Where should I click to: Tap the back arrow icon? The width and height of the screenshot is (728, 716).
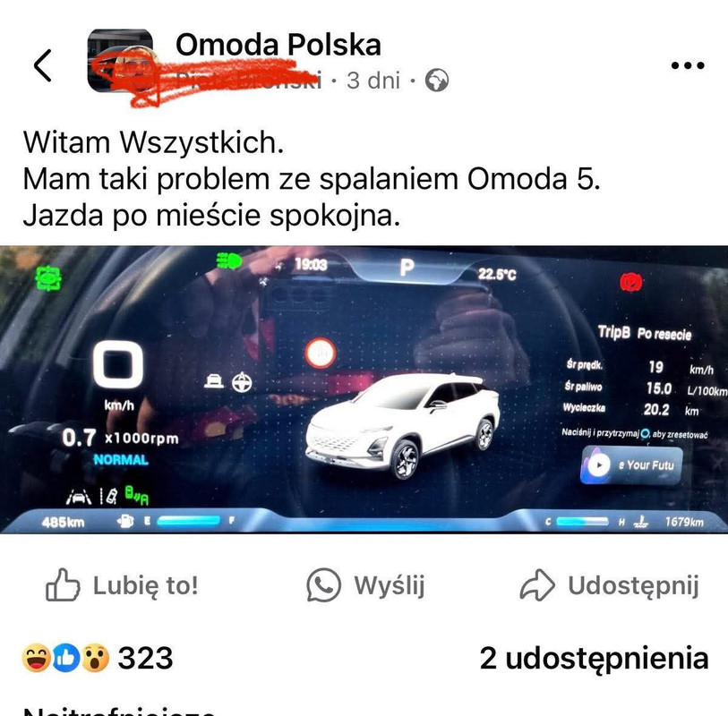click(43, 65)
